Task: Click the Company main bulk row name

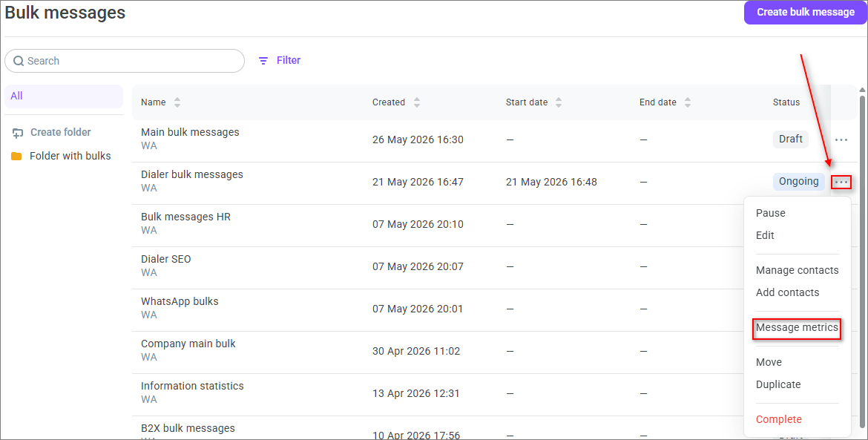Action: click(x=188, y=344)
